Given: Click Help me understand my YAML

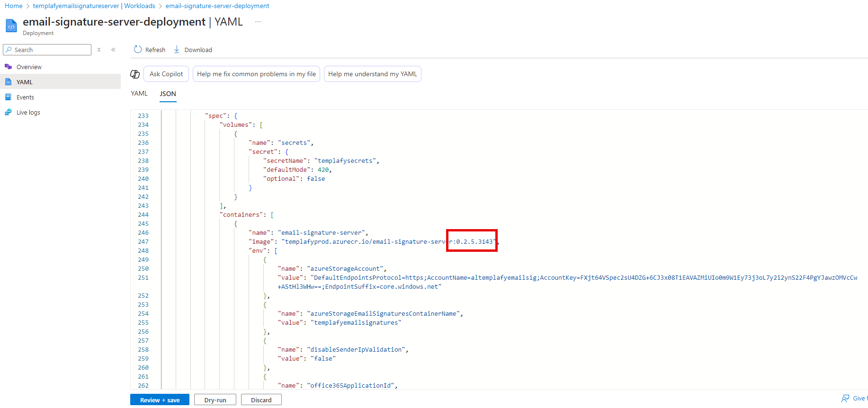Looking at the screenshot, I should pyautogui.click(x=373, y=74).
